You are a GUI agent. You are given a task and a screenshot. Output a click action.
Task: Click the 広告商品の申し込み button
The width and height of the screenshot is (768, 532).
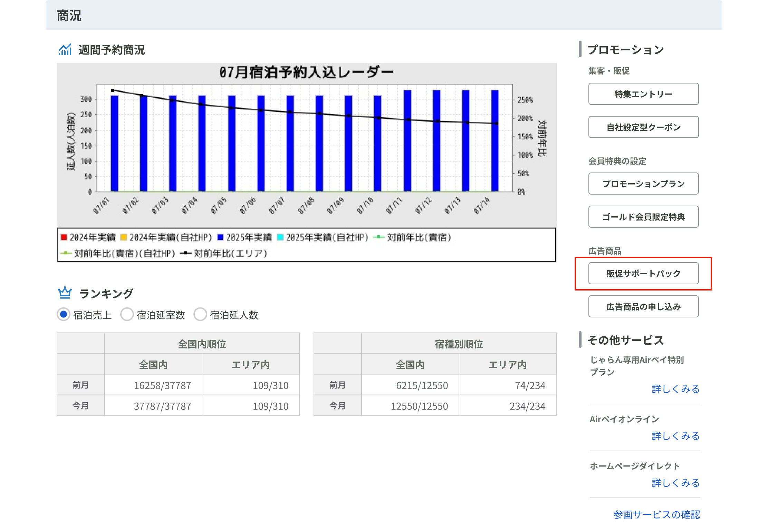pyautogui.click(x=643, y=306)
